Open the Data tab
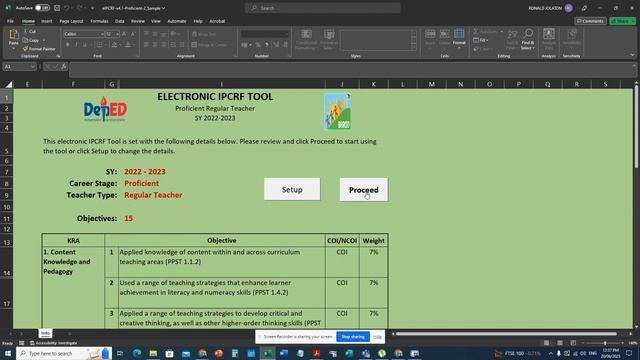Viewport: 640px width, 360px height. coord(120,21)
